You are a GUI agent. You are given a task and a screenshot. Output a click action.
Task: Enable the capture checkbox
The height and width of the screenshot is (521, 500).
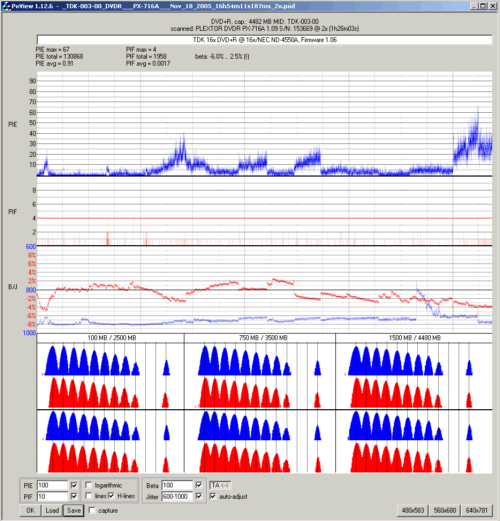click(92, 510)
